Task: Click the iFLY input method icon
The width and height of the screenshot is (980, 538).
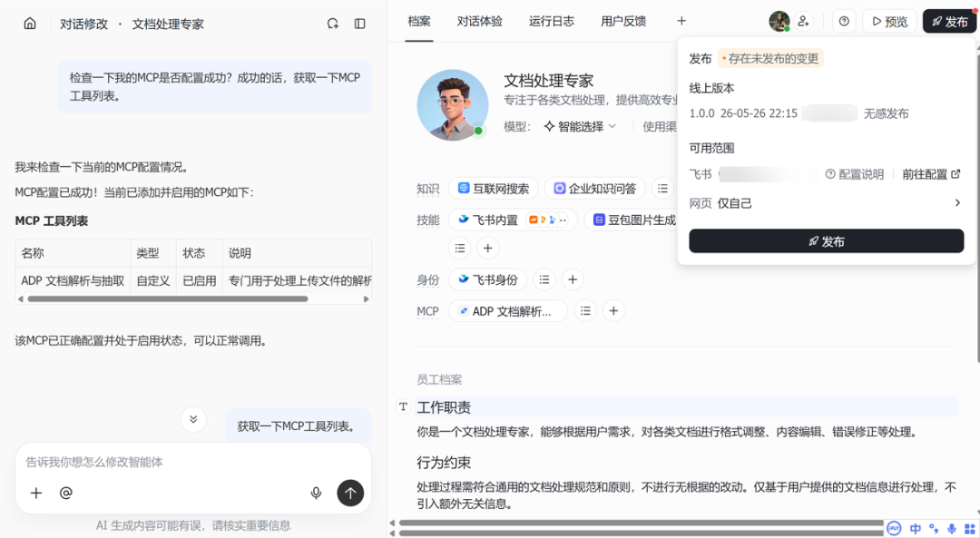Action: [894, 529]
